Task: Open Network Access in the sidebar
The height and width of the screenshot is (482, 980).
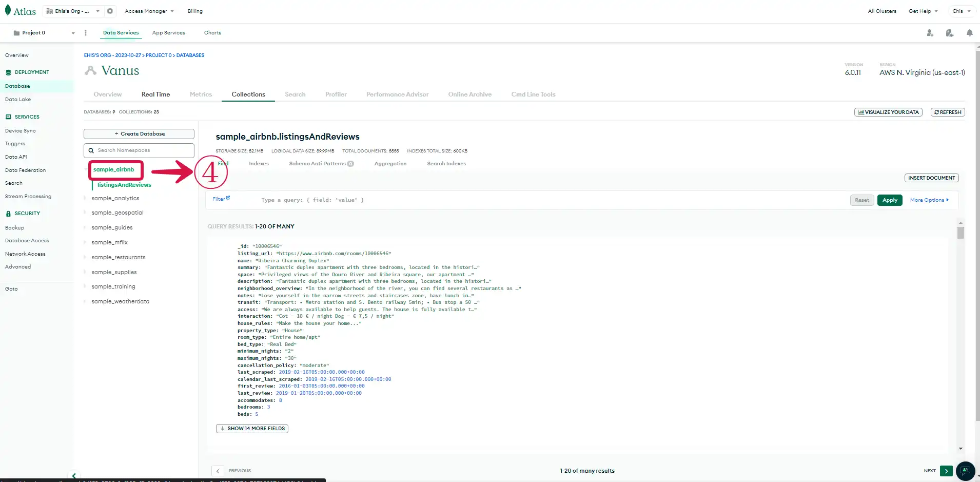Action: pos(25,254)
